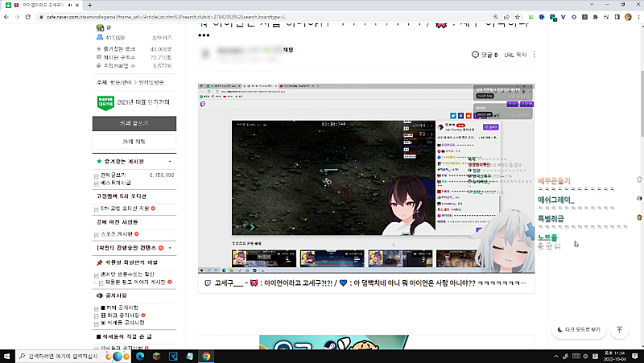Select the active Naver cafe browser tab
This screenshot has height=363, width=644.
(43, 5)
